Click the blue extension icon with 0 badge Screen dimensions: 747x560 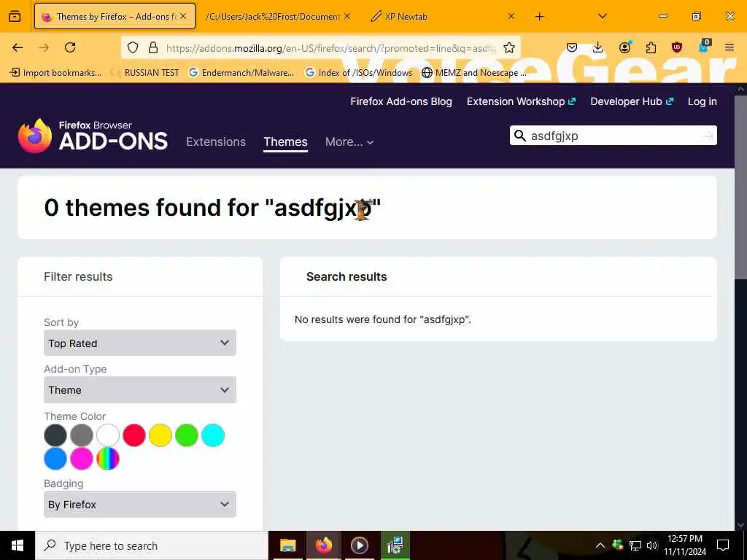704,46
